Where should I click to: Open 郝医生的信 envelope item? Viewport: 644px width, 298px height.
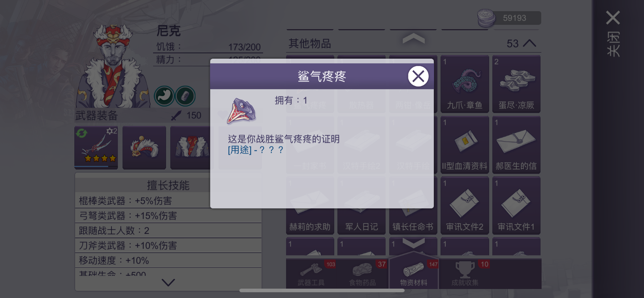516,145
